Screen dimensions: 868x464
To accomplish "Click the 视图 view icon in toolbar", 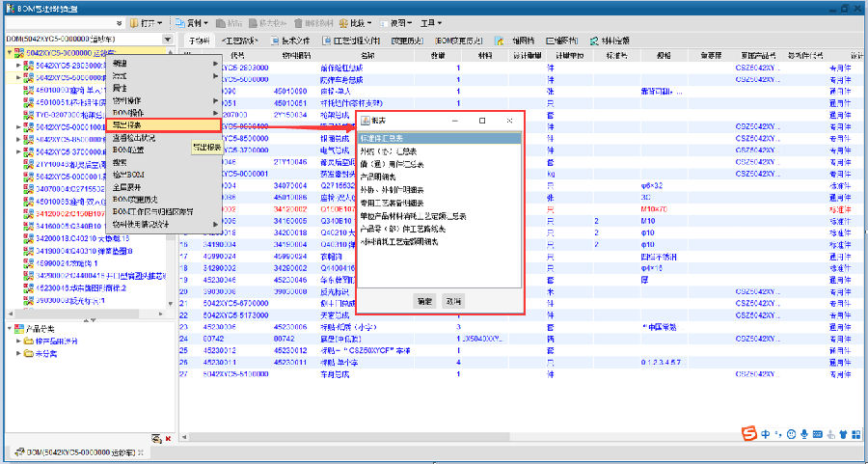I will coord(385,23).
